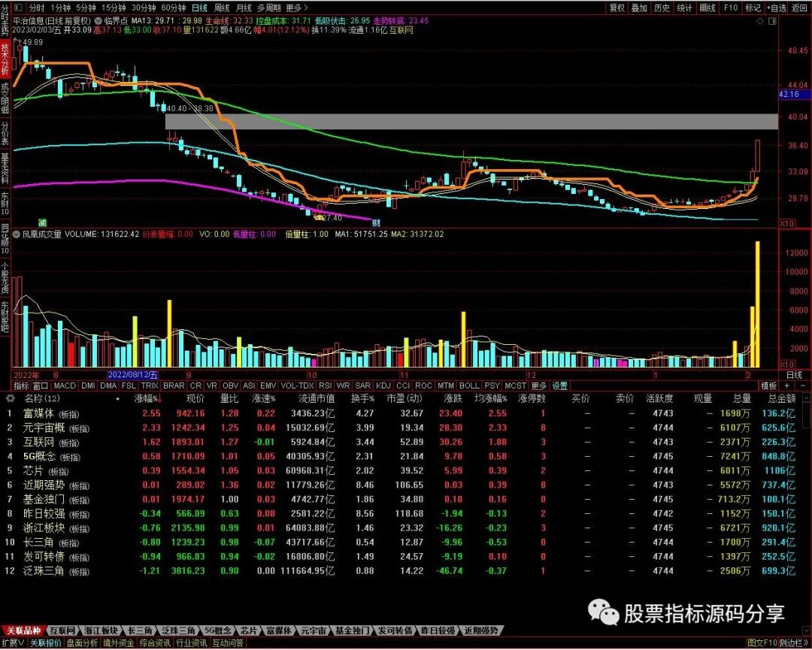Open the 综合资讯 bottom tab
This screenshot has height=650, width=812.
pos(156,642)
